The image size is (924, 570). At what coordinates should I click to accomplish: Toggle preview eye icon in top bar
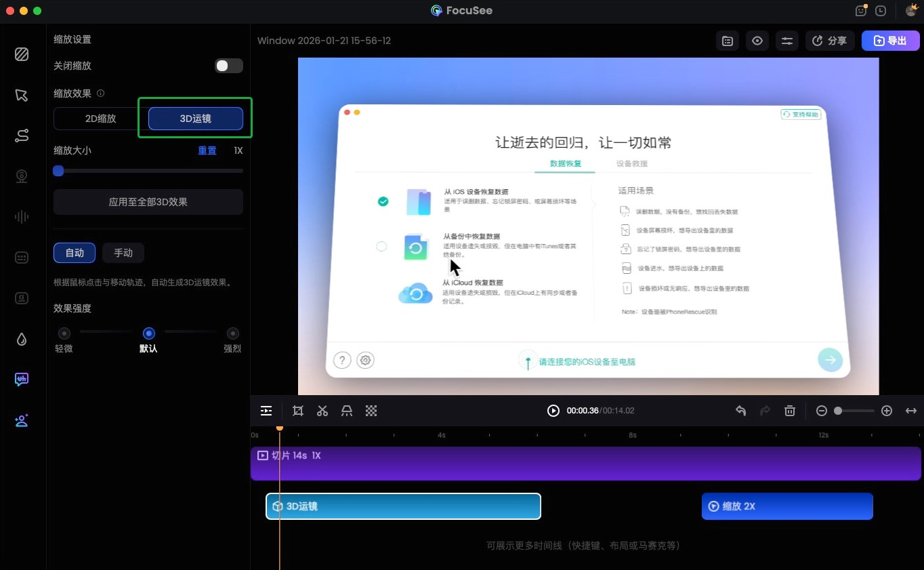(757, 41)
